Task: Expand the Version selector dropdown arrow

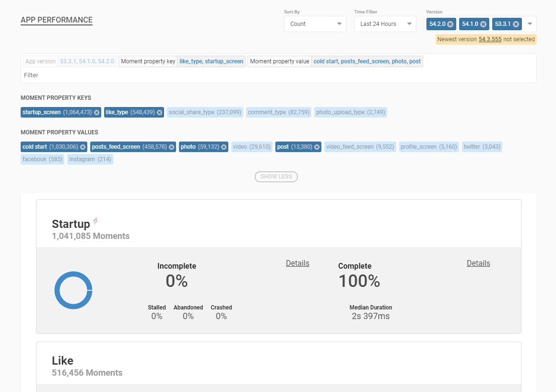Action: 530,24
